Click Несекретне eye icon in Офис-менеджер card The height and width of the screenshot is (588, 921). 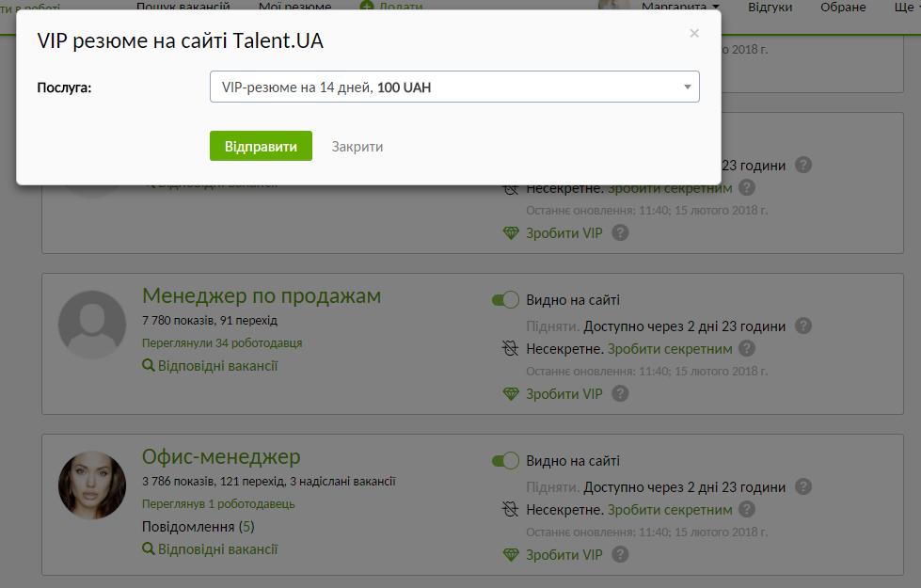coord(510,509)
